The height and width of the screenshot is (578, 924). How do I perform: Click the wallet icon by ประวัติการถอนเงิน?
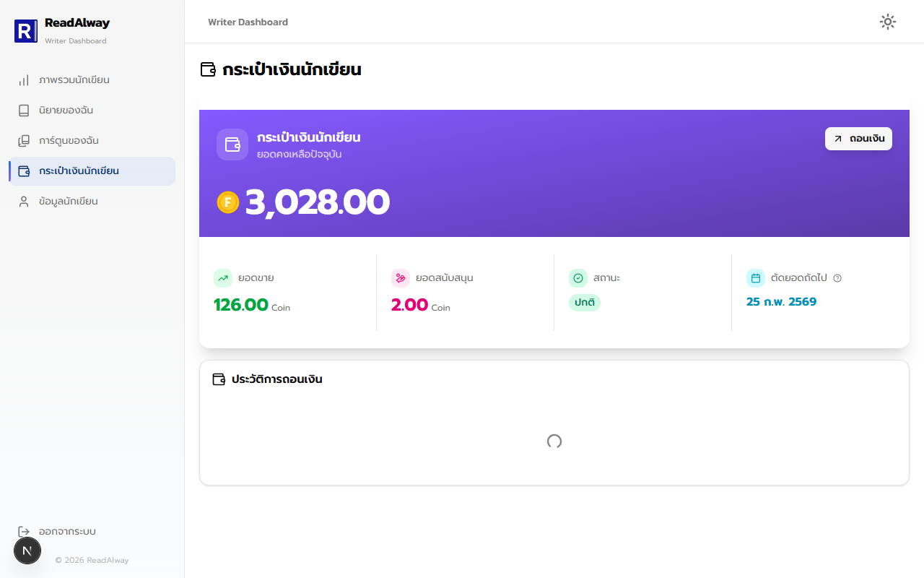click(x=219, y=379)
